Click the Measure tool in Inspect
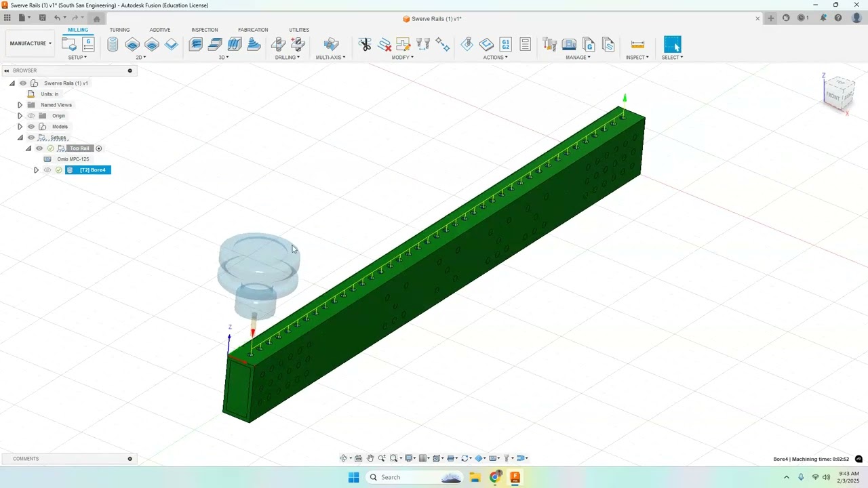The height and width of the screenshot is (488, 868). point(637,45)
